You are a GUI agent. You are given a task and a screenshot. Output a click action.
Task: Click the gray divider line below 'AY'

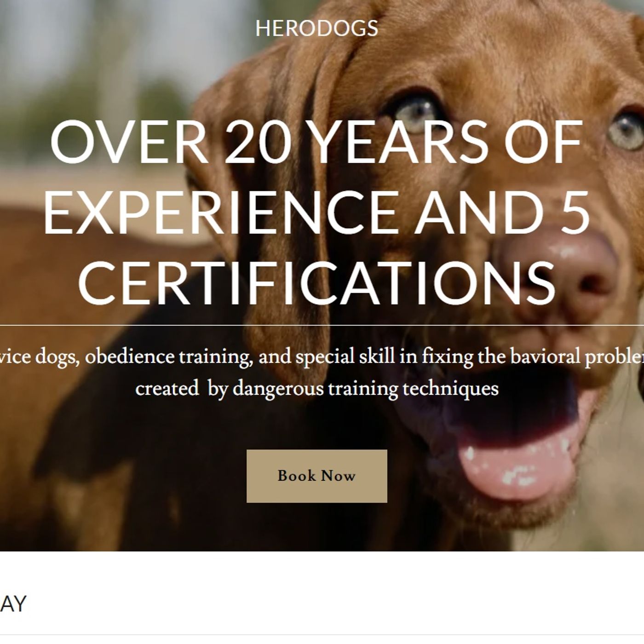pos(322,635)
